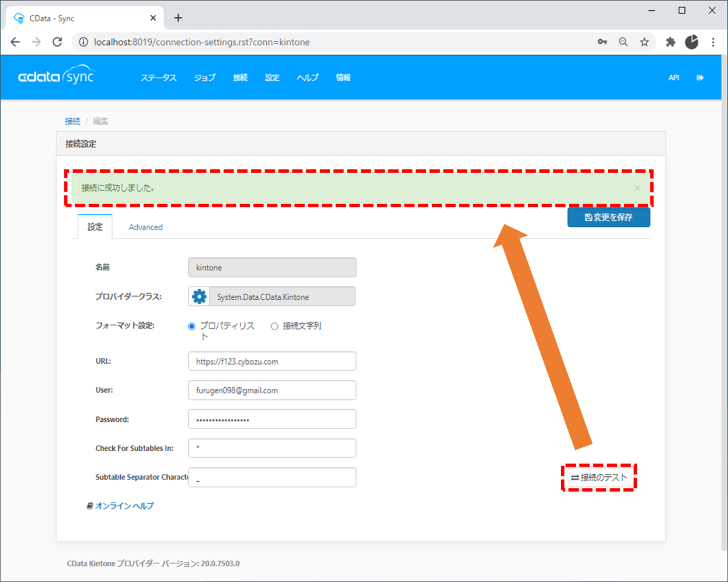Click 接続 breadcrumb link
The height and width of the screenshot is (582, 728).
coord(72,121)
